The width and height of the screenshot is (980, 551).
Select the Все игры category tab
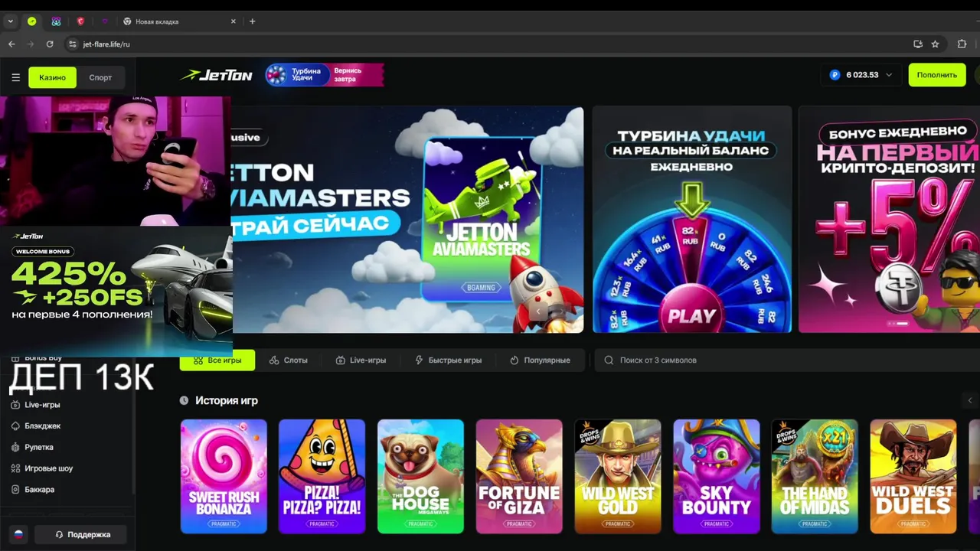pyautogui.click(x=217, y=360)
